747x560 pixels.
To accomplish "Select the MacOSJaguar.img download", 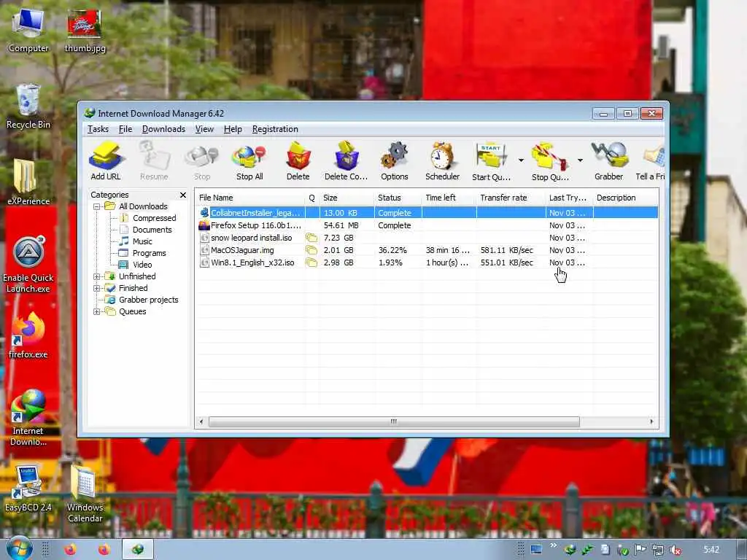I will [427, 250].
